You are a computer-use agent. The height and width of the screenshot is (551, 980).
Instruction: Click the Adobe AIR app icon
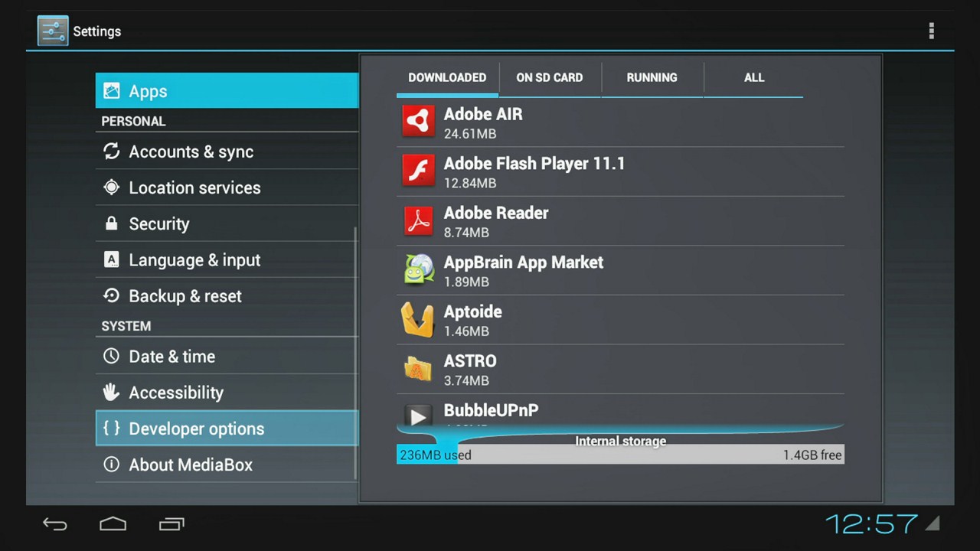[418, 122]
